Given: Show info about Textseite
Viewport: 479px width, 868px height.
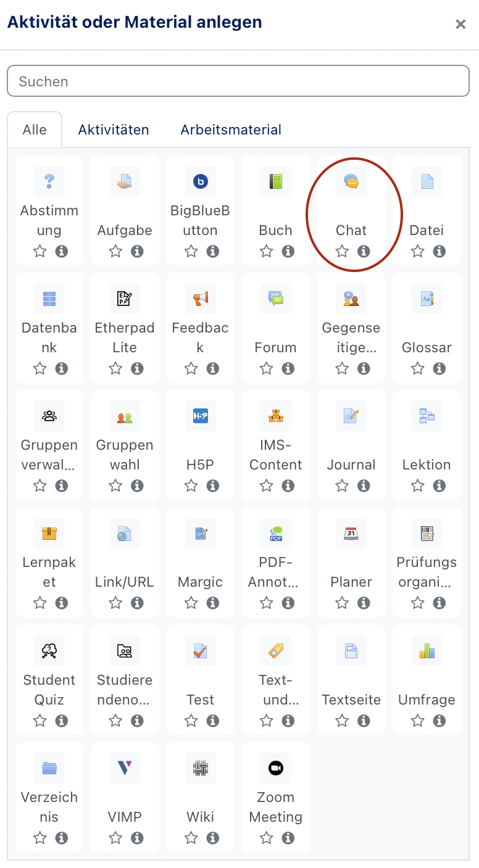Looking at the screenshot, I should pos(364,720).
